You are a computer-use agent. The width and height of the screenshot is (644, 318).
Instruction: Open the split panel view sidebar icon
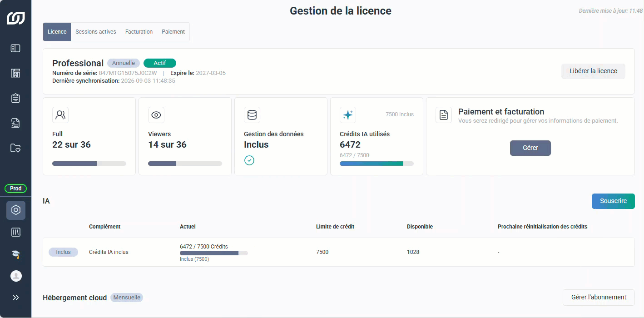point(15,48)
